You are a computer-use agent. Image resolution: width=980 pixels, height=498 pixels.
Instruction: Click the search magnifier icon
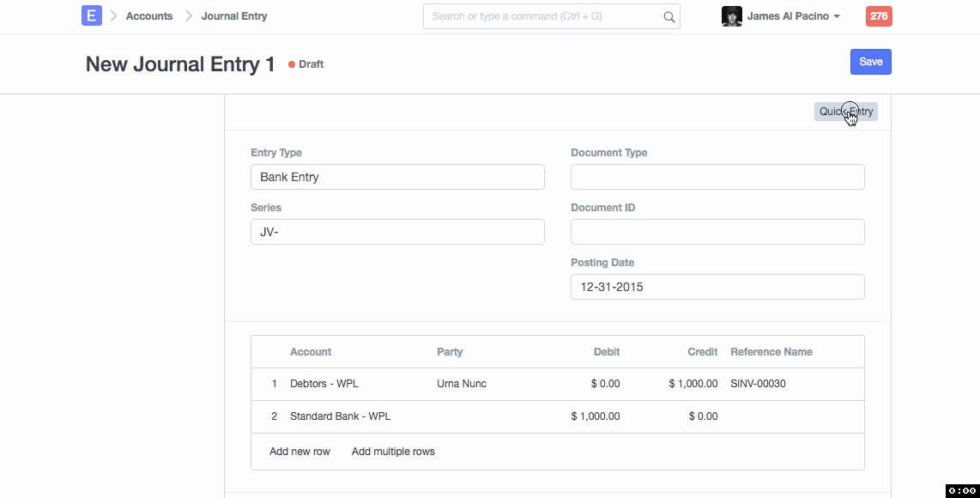pyautogui.click(x=668, y=16)
